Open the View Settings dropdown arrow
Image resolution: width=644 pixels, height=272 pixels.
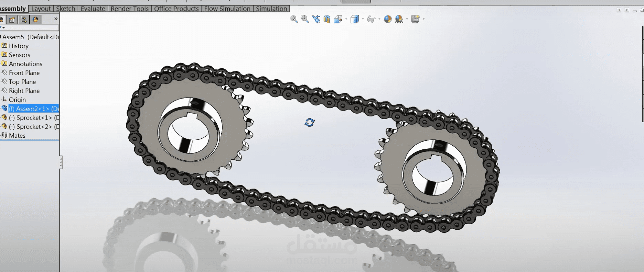[x=423, y=19]
